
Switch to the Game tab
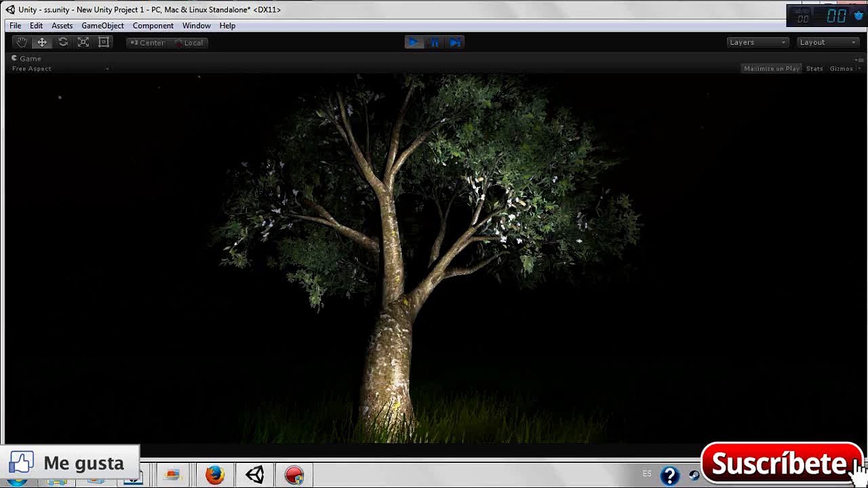tap(26, 58)
